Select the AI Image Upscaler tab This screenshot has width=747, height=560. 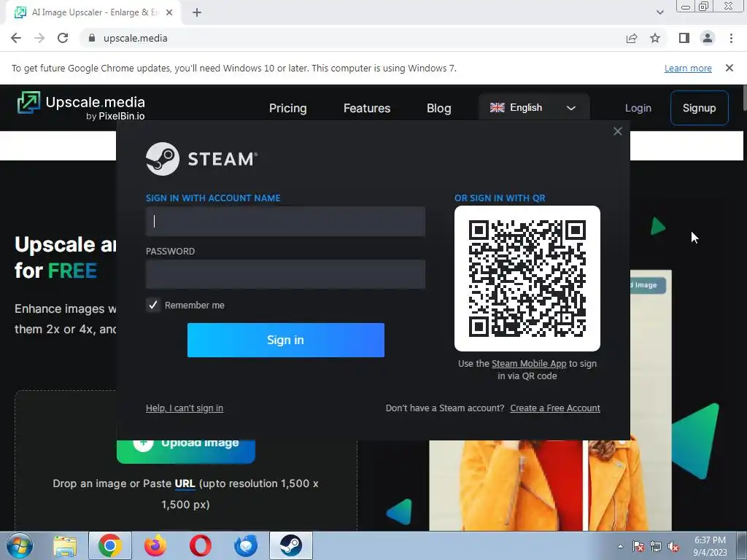click(x=93, y=12)
